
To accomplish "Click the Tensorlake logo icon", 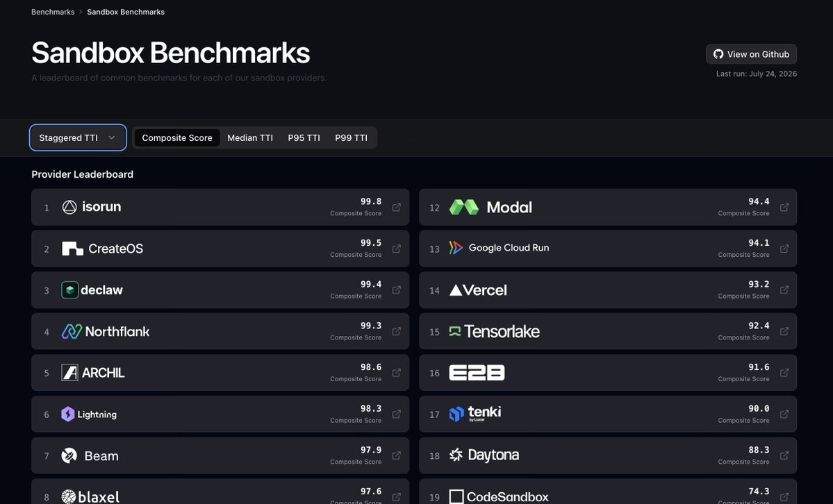I will 455,331.
